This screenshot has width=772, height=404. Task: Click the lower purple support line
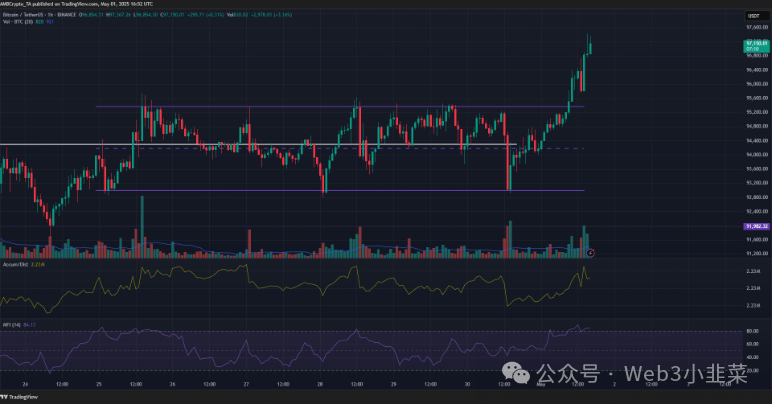(300, 190)
